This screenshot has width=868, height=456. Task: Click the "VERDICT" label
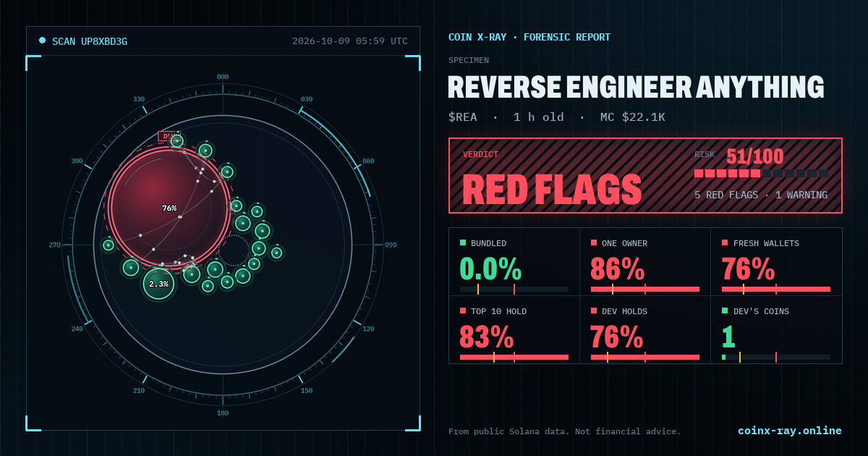(x=481, y=154)
